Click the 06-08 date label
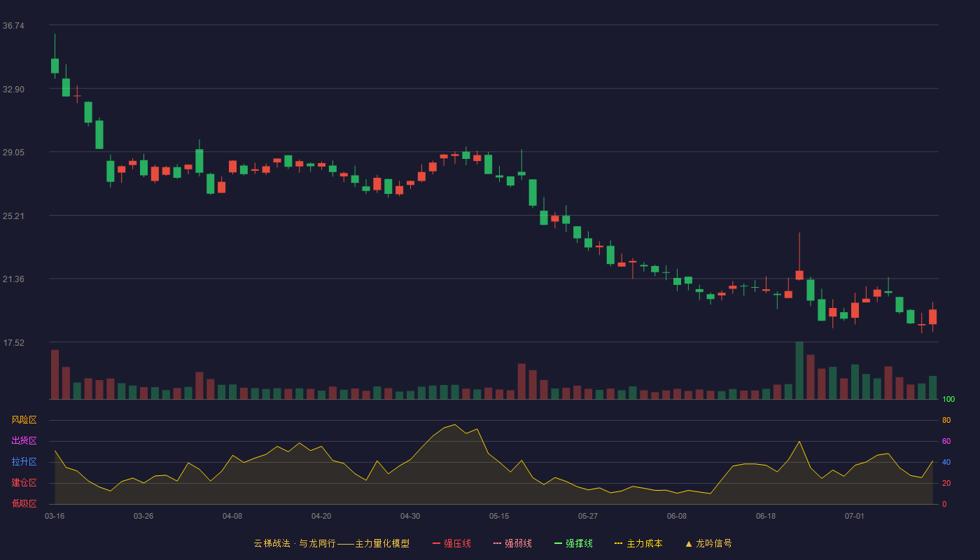Viewport: 980px width, 560px height. [x=677, y=516]
